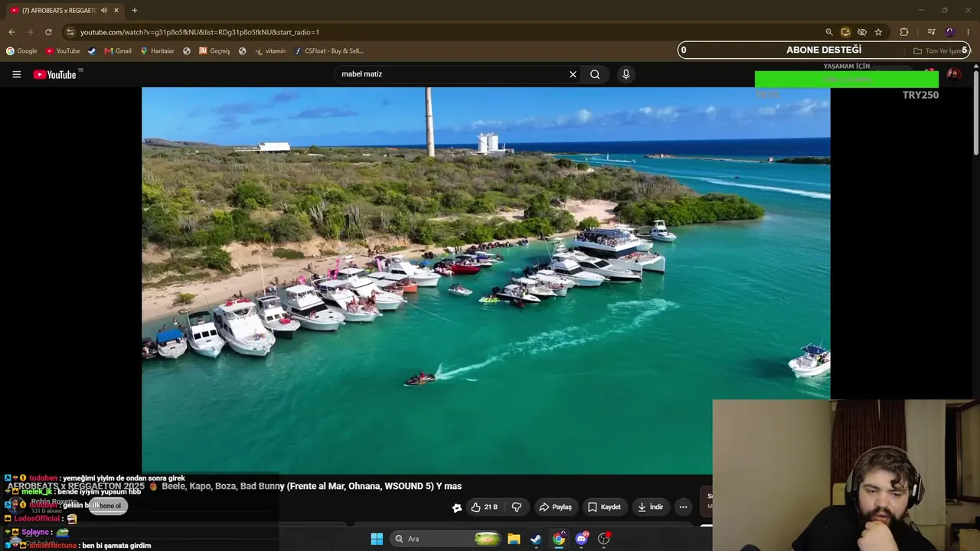The width and height of the screenshot is (980, 551).
Task: Mute the tab via speaker icon
Action: tap(104, 11)
